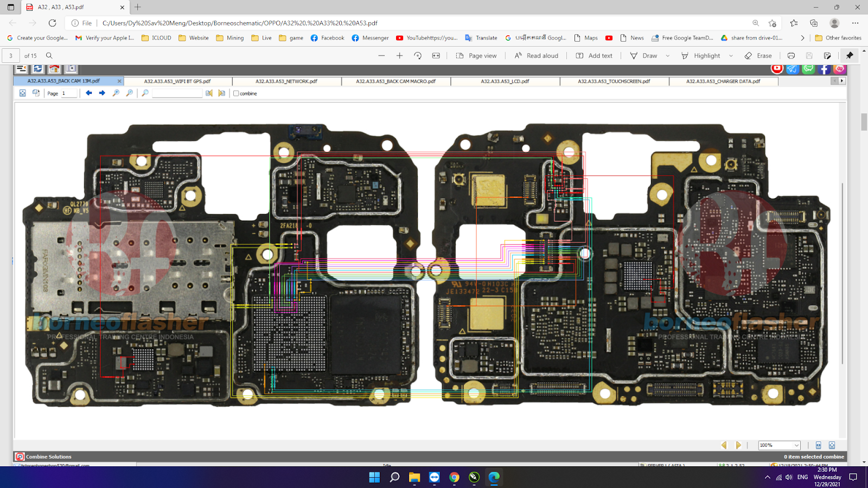The width and height of the screenshot is (868, 488).
Task: Open Translate bookmark in favorites bar
Action: (481, 38)
